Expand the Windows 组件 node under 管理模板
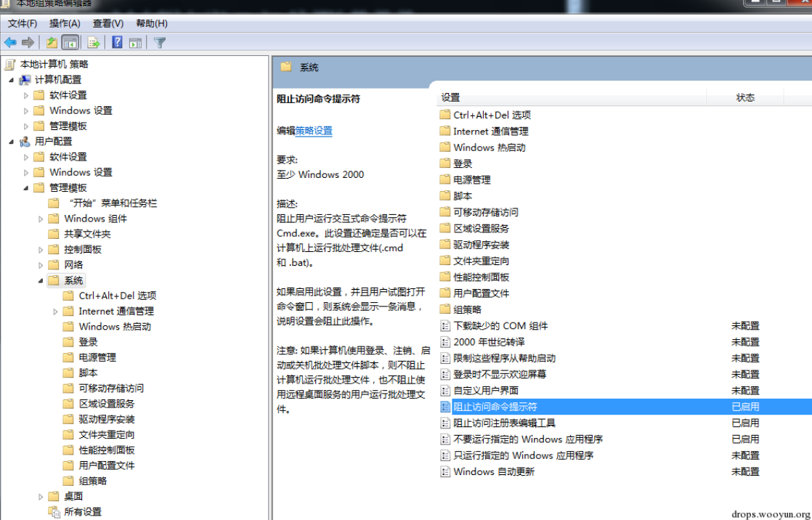This screenshot has width=812, height=520. pyautogui.click(x=41, y=219)
